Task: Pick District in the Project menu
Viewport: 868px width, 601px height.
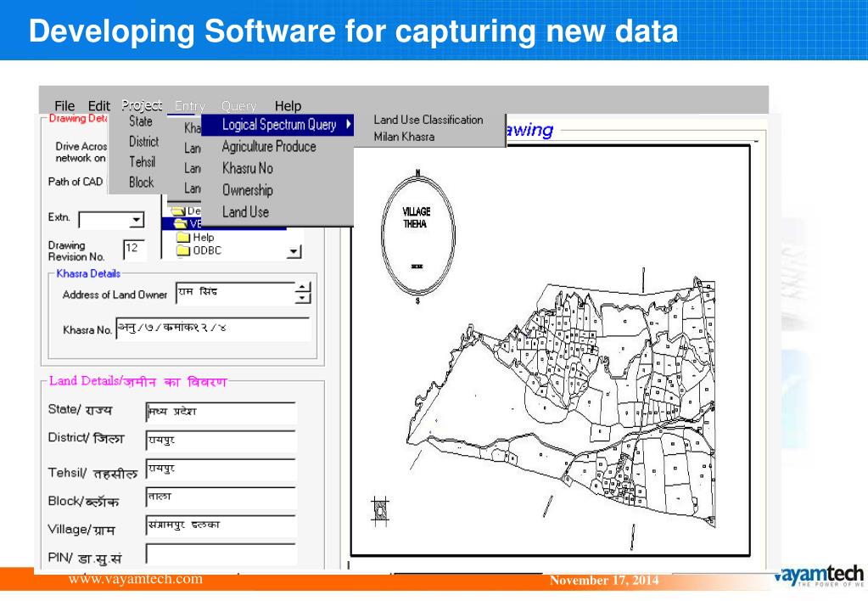Action: click(x=143, y=142)
